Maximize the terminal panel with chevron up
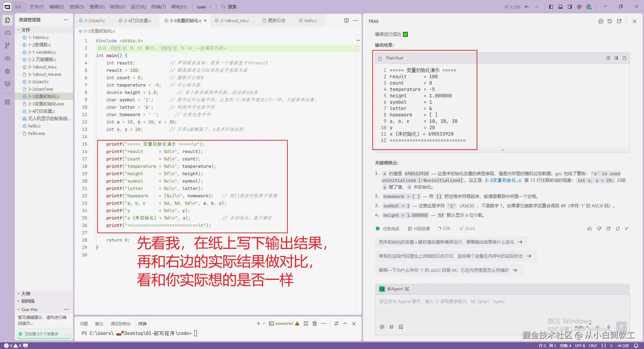 click(x=345, y=323)
